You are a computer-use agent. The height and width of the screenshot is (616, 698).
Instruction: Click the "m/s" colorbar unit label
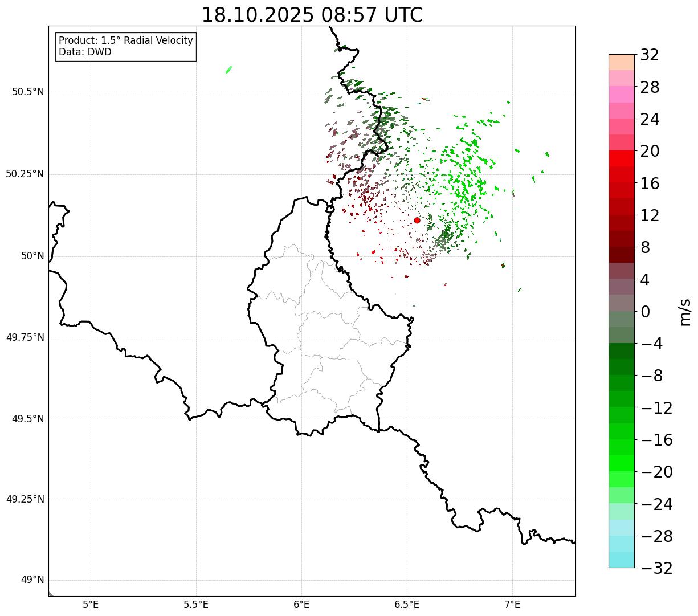tap(685, 312)
